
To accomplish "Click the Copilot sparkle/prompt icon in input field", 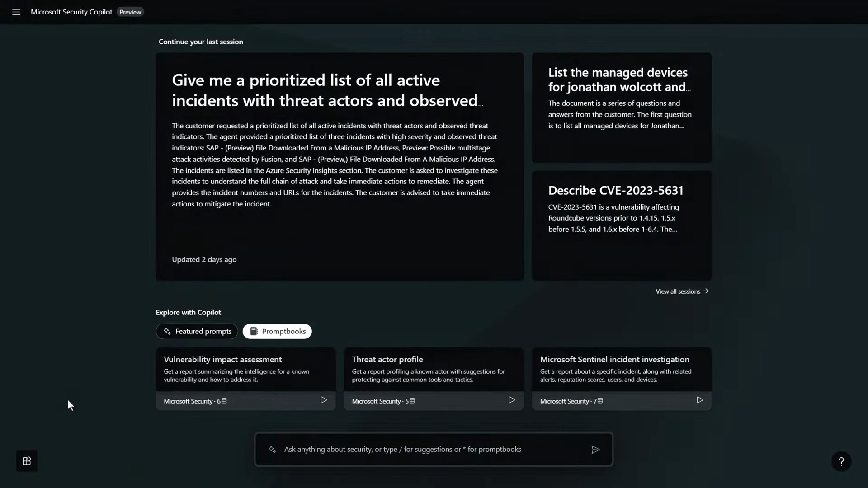I will click(271, 449).
